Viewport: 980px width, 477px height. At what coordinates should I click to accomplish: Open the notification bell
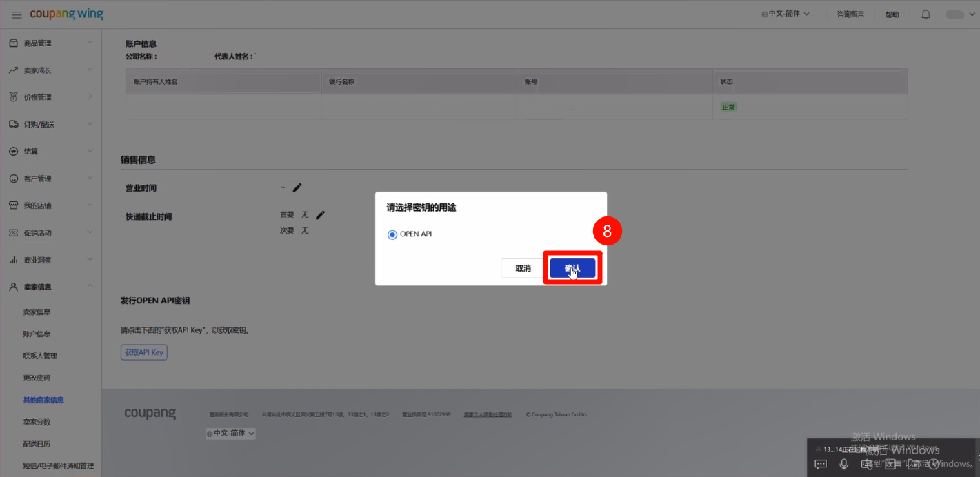tap(926, 14)
